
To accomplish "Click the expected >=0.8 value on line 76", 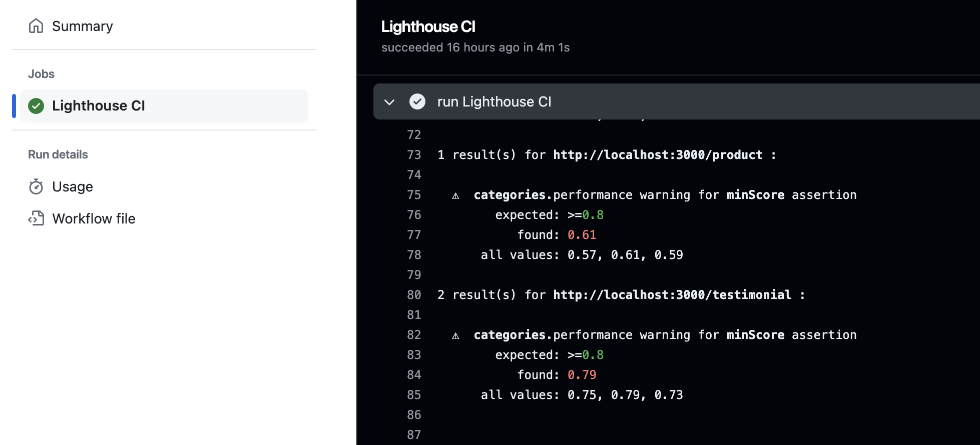I will 586,215.
